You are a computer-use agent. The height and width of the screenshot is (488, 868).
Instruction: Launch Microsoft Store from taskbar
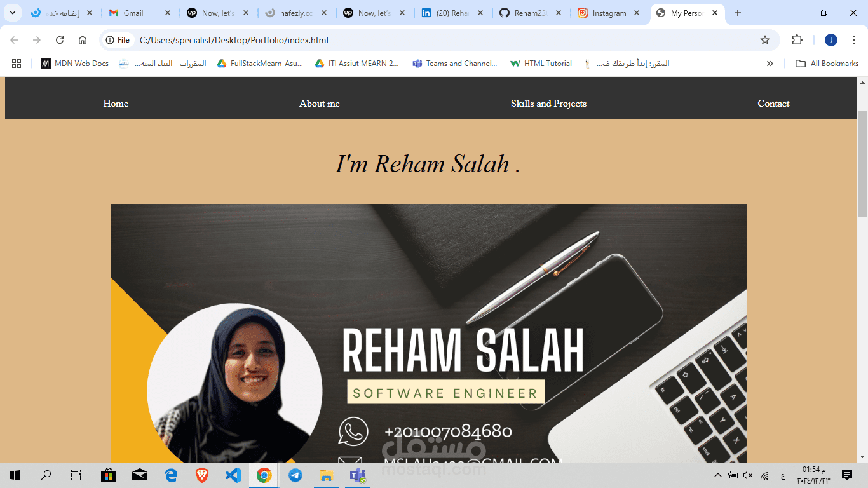click(x=109, y=475)
